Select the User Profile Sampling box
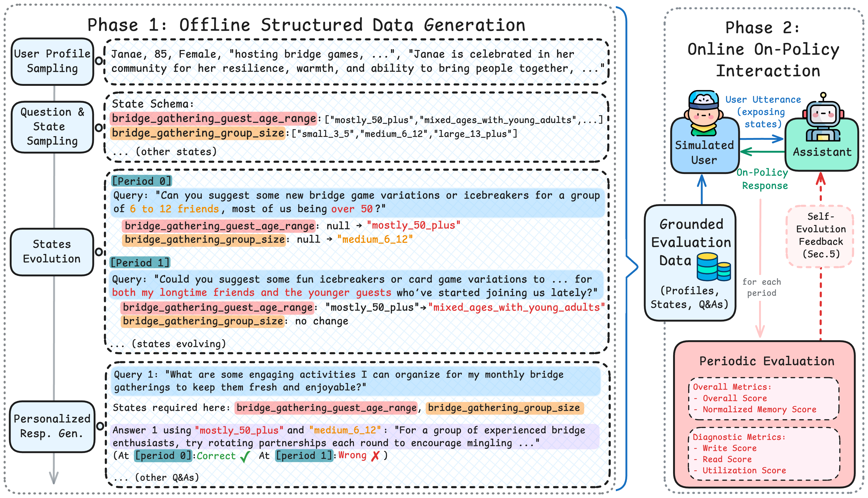The height and width of the screenshot is (498, 868). [x=52, y=61]
